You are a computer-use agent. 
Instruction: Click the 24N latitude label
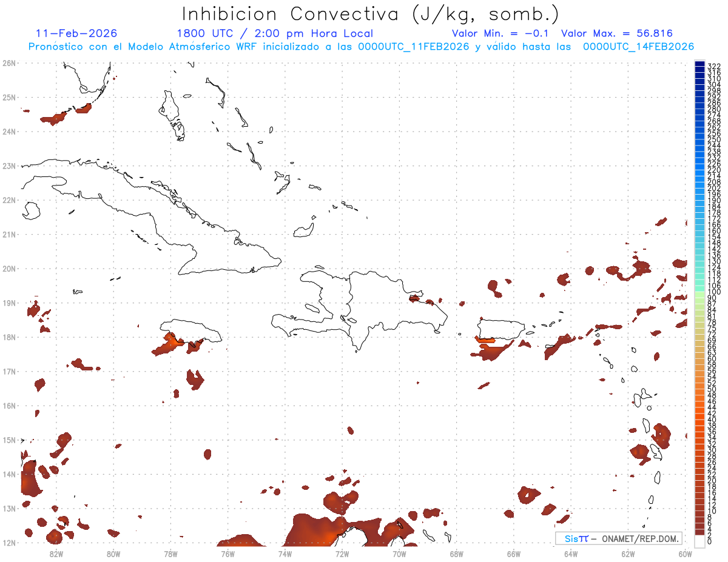tap(8, 132)
